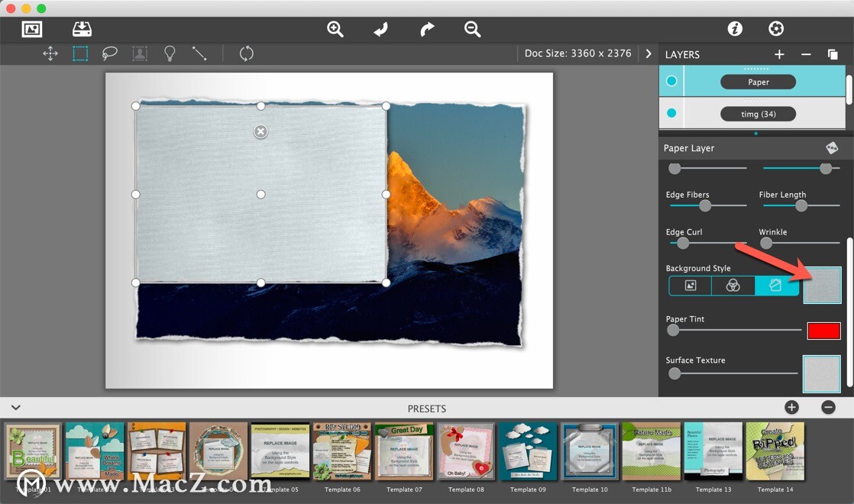This screenshot has height=504, width=854.
Task: Select the portrait frame tool
Action: pyautogui.click(x=140, y=53)
